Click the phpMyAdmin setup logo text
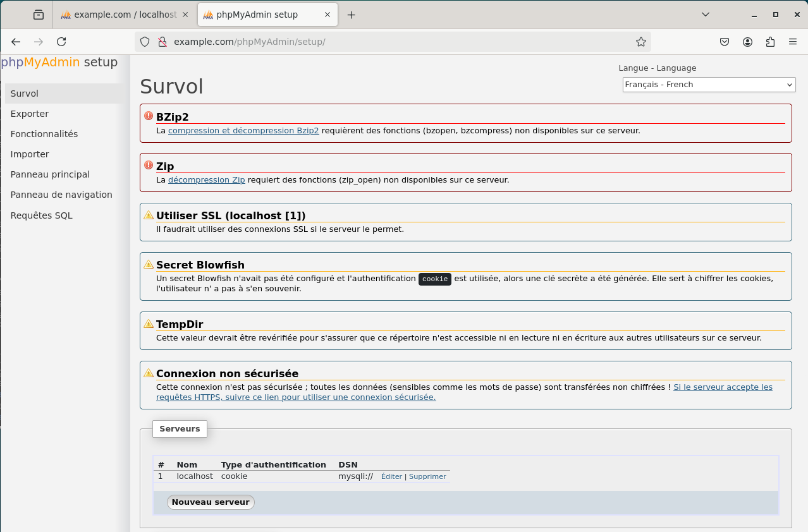The width and height of the screenshot is (808, 532). [59, 62]
